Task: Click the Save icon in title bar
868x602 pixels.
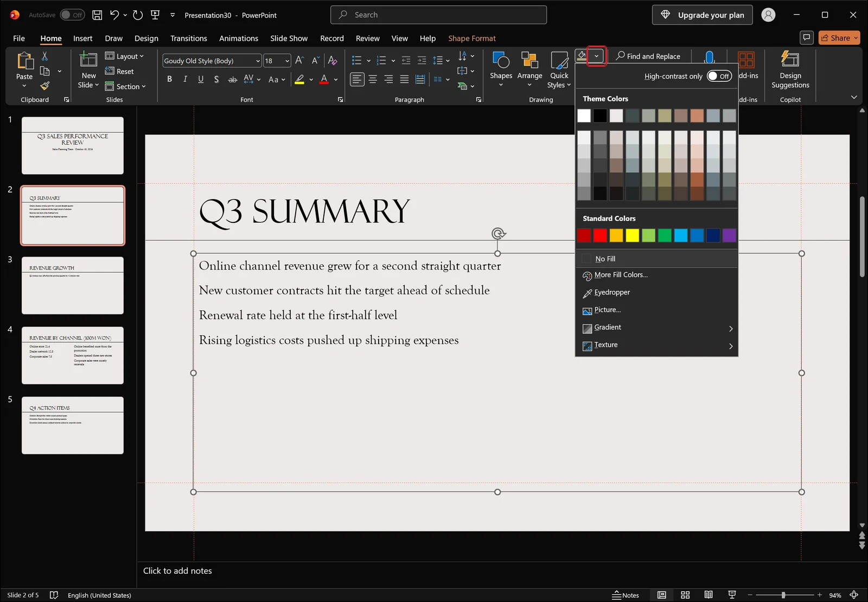Action: [x=97, y=15]
